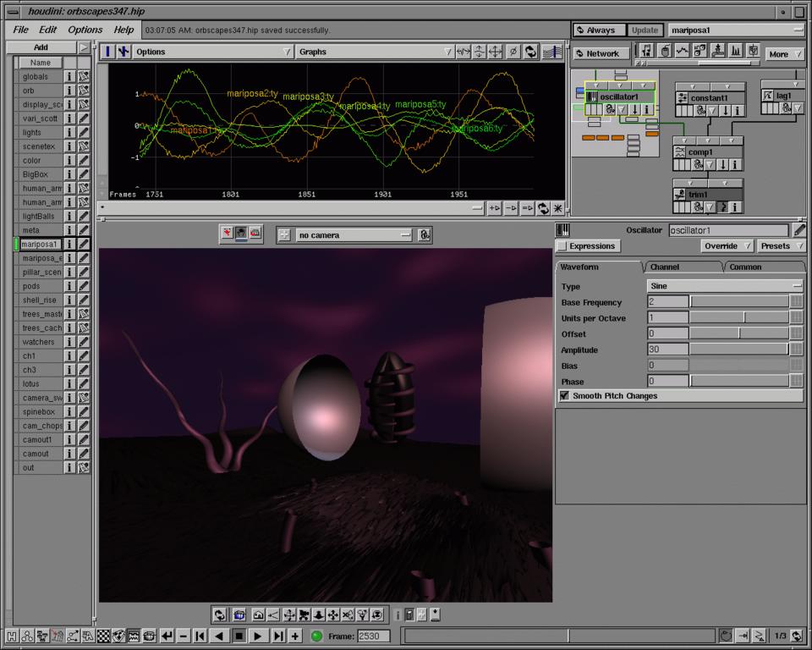Open the Type dropdown showing Sine
The width and height of the screenshot is (812, 650).
coord(724,286)
